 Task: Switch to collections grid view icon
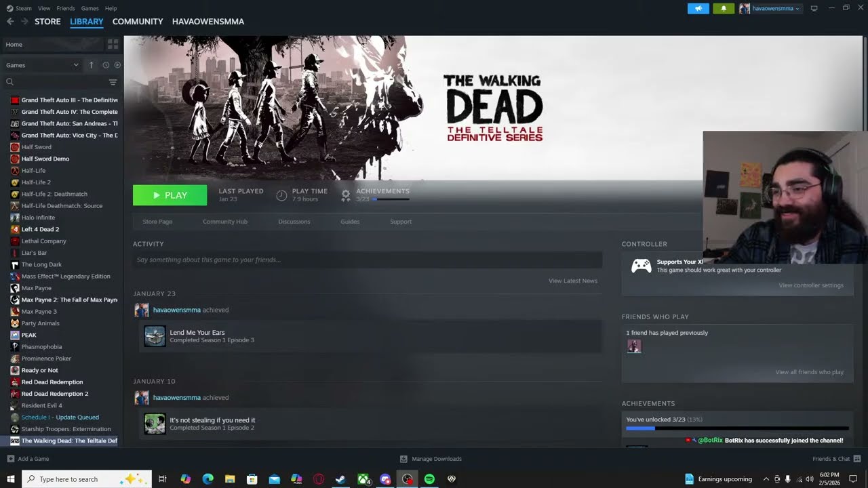pos(113,44)
